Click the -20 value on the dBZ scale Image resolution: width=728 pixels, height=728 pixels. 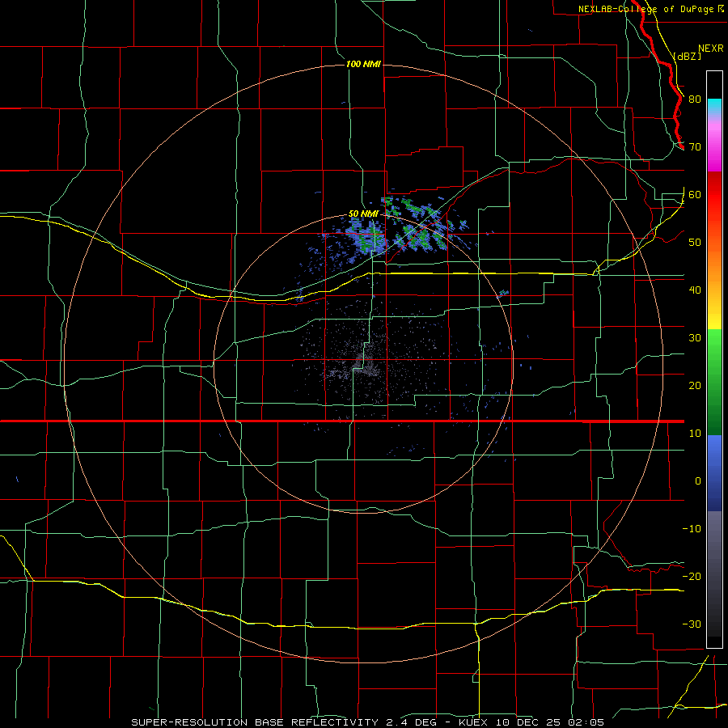coord(692,577)
